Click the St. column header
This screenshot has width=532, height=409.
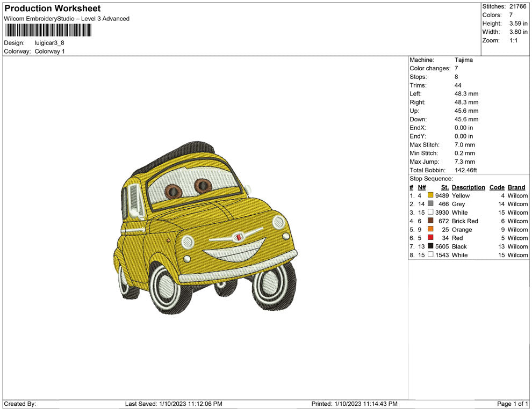444,187
